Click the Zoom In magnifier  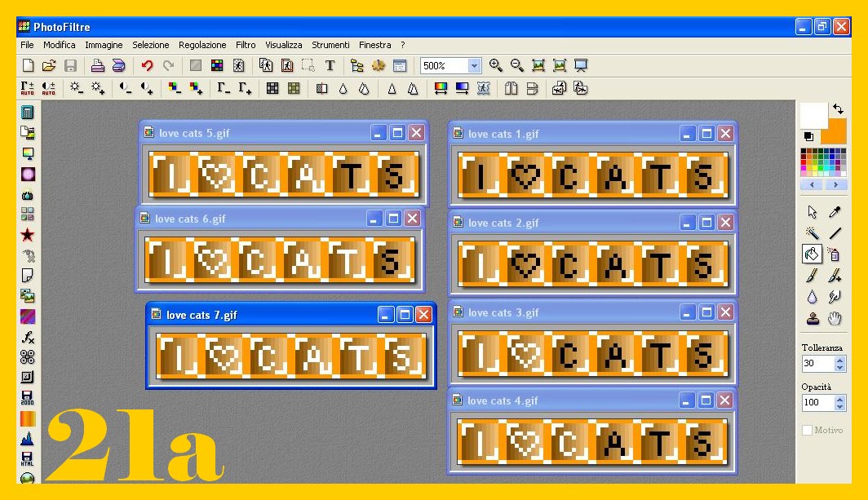pos(496,66)
